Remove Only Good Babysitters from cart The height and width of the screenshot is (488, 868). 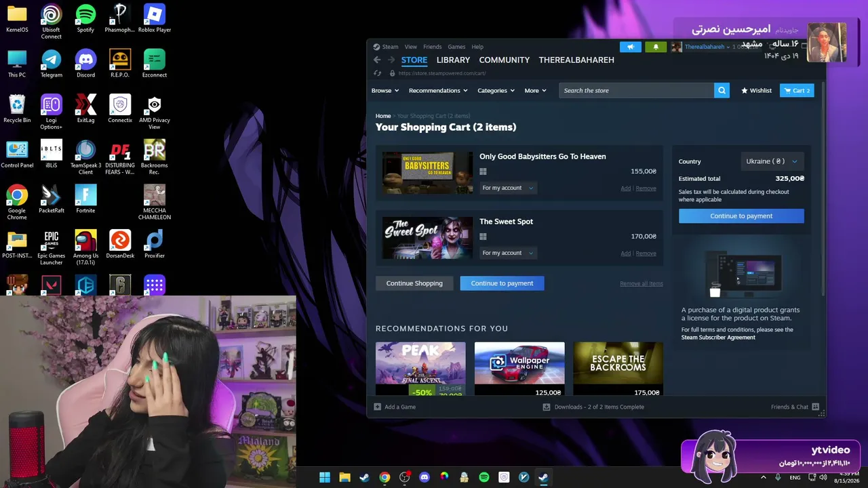(x=646, y=188)
